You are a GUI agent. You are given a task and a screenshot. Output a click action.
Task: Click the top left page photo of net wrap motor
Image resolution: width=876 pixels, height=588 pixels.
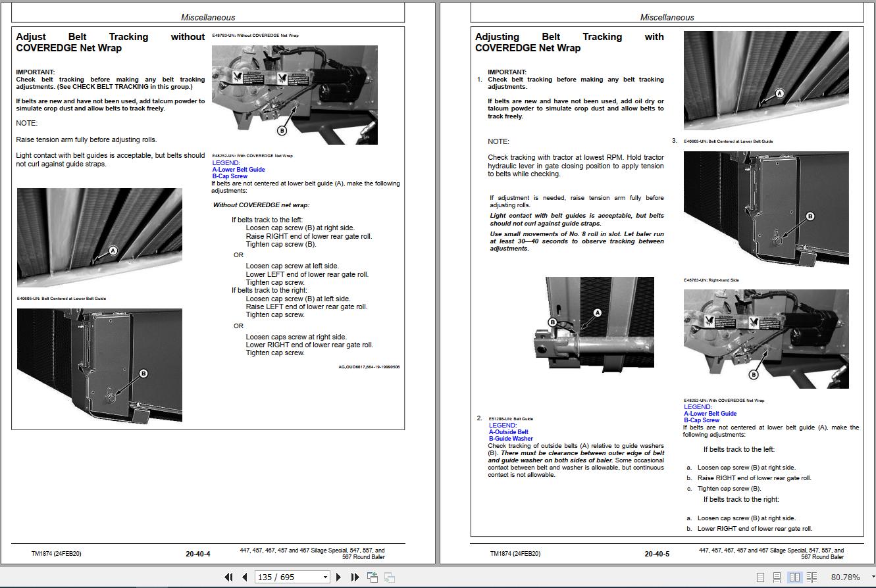point(295,95)
